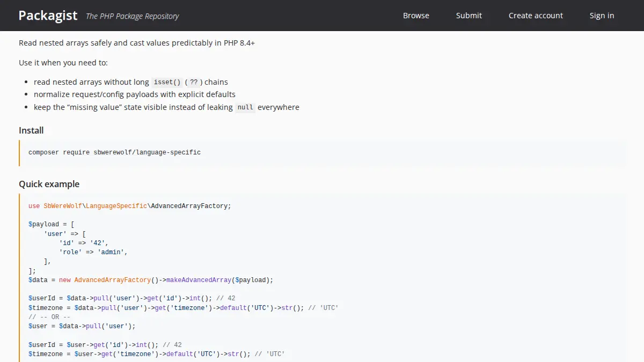Click the Create account link

click(536, 16)
